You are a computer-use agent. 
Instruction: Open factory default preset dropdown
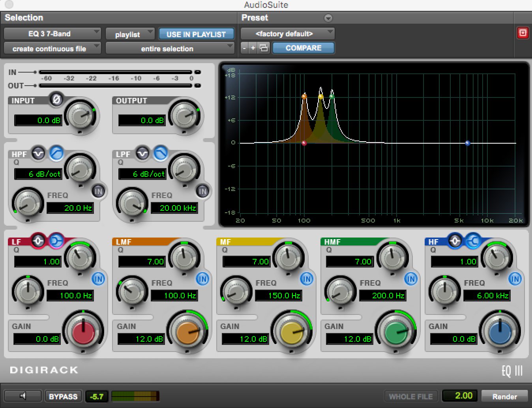click(288, 34)
